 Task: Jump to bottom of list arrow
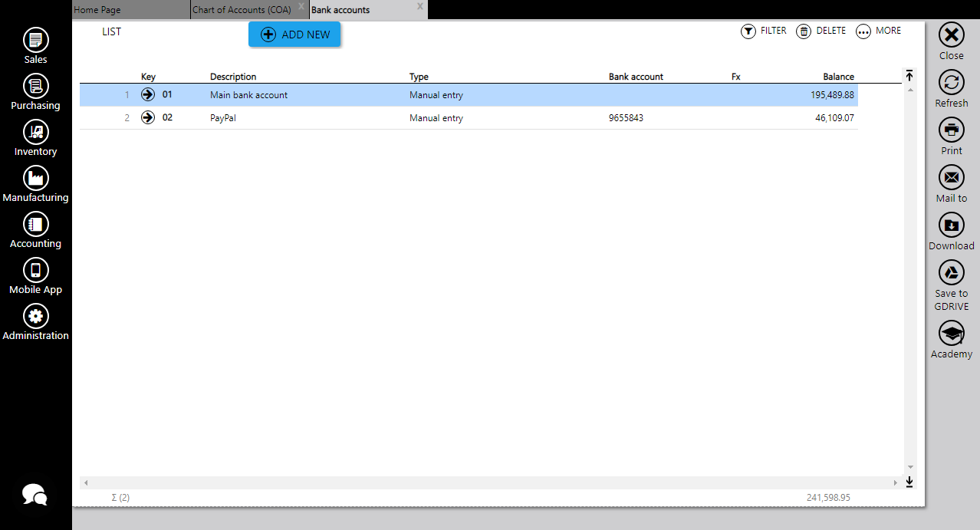click(x=909, y=482)
